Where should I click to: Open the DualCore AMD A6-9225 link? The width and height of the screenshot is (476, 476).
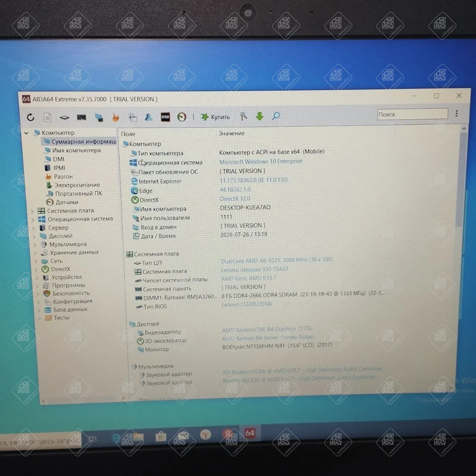(x=277, y=260)
